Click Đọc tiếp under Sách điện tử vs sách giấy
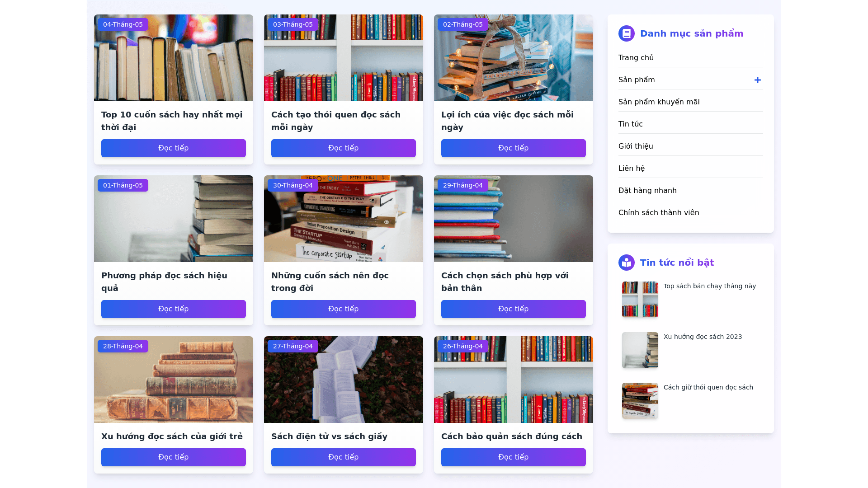Image resolution: width=868 pixels, height=488 pixels. pyautogui.click(x=344, y=457)
